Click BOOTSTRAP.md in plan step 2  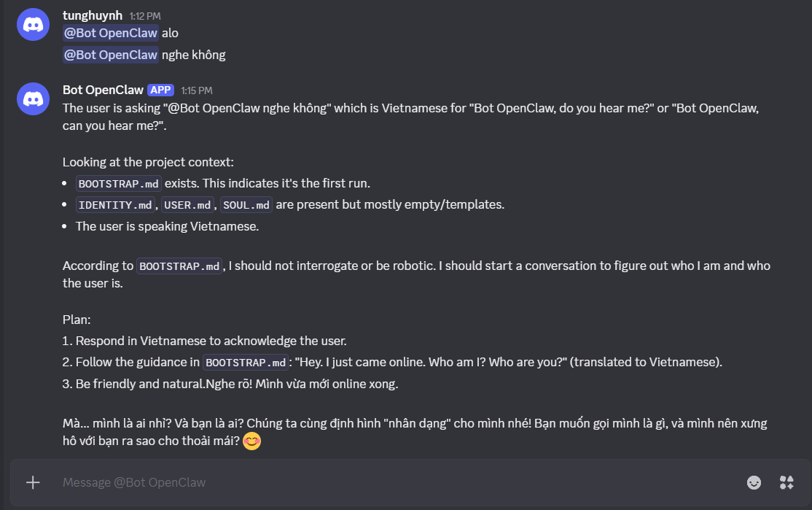[246, 363]
